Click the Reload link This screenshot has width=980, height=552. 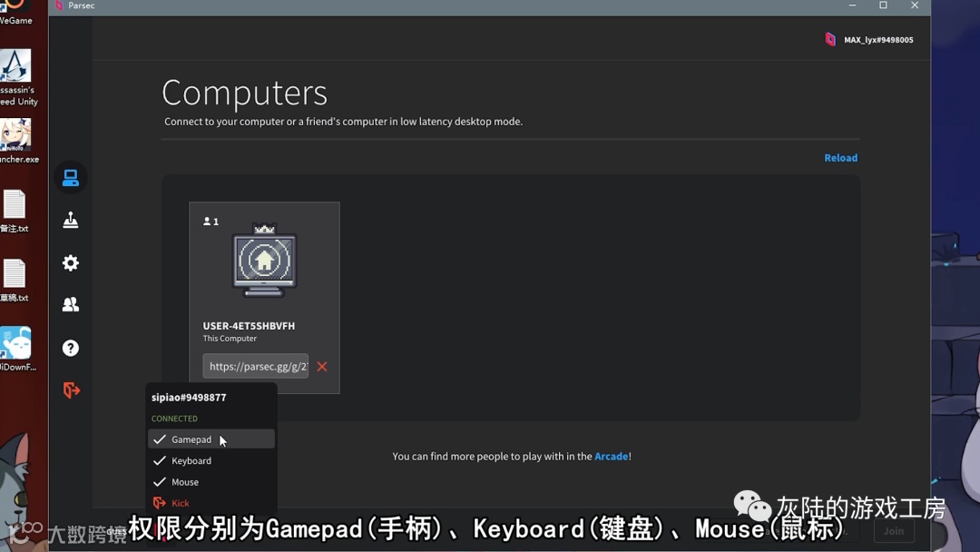840,158
